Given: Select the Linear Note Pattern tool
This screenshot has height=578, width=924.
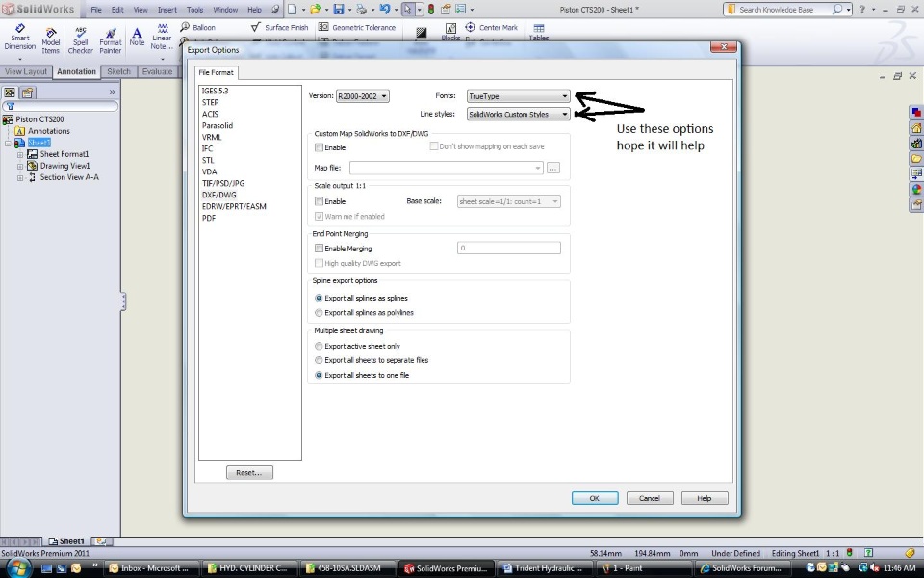Looking at the screenshot, I should 162,37.
